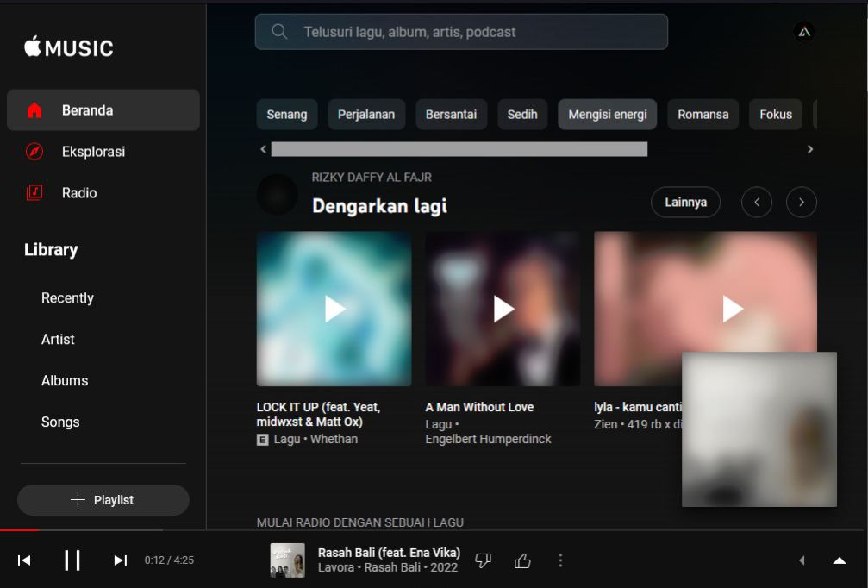Viewport: 868px width, 588px height.
Task: Click the Apple Music logo
Action: click(x=69, y=47)
